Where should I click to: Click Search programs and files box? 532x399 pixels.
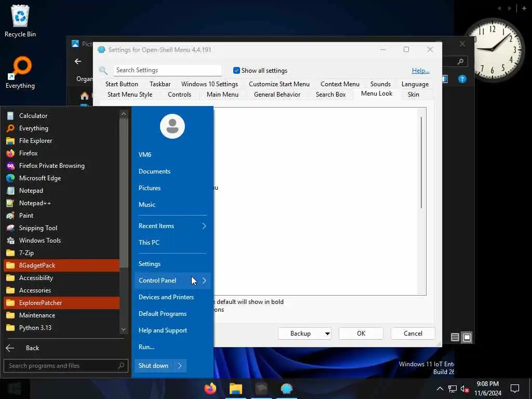click(66, 366)
